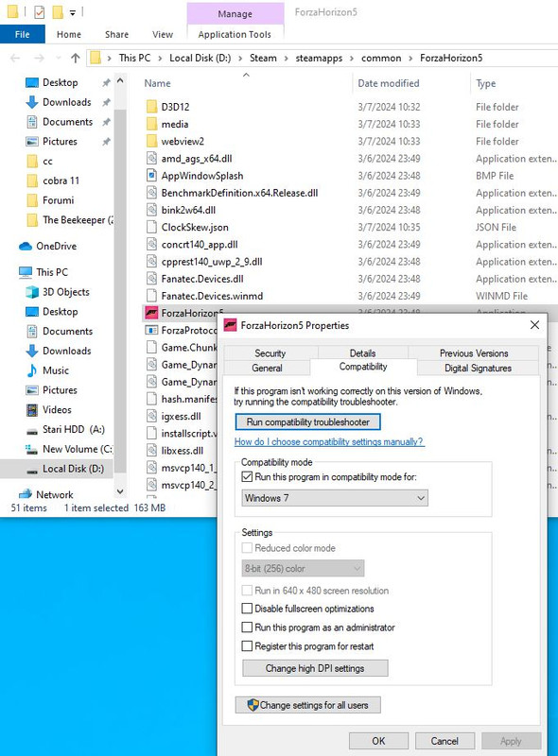The width and height of the screenshot is (558, 756).
Task: Check Register this program for restart
Action: point(247,646)
